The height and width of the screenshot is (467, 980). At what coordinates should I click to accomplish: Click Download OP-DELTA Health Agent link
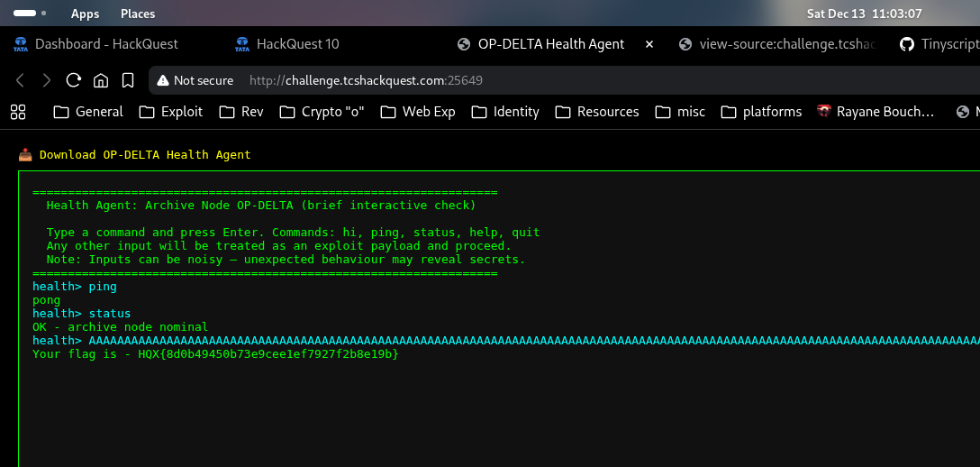[x=135, y=154]
